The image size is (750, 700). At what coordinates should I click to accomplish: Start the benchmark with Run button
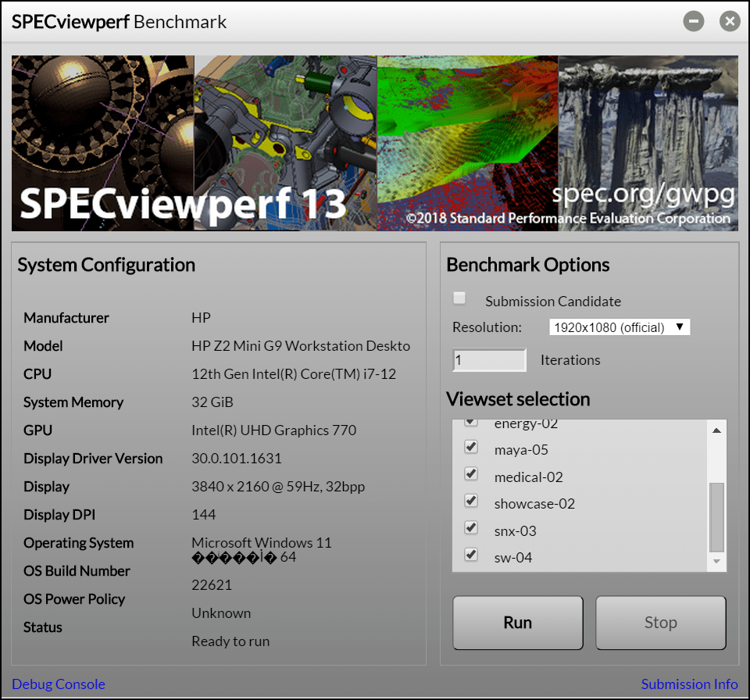point(518,623)
